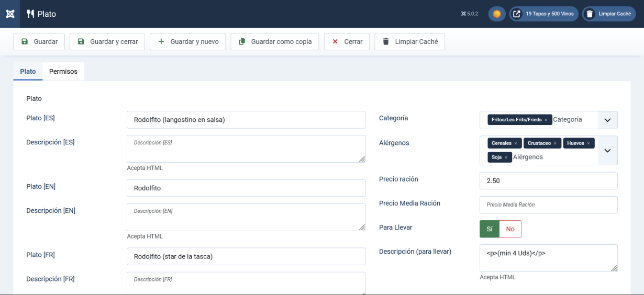Switch to the Plato tab
Viewport: 644px width, 295px height.
point(28,72)
